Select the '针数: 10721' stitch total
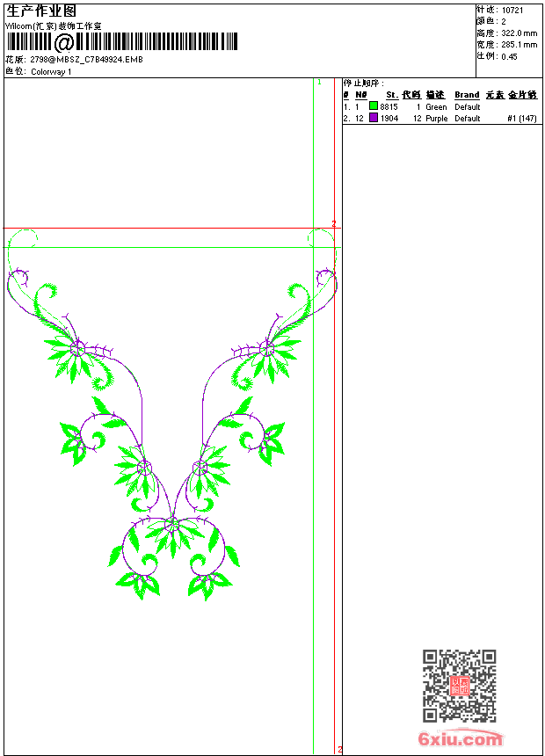The image size is (545, 756). click(x=499, y=11)
